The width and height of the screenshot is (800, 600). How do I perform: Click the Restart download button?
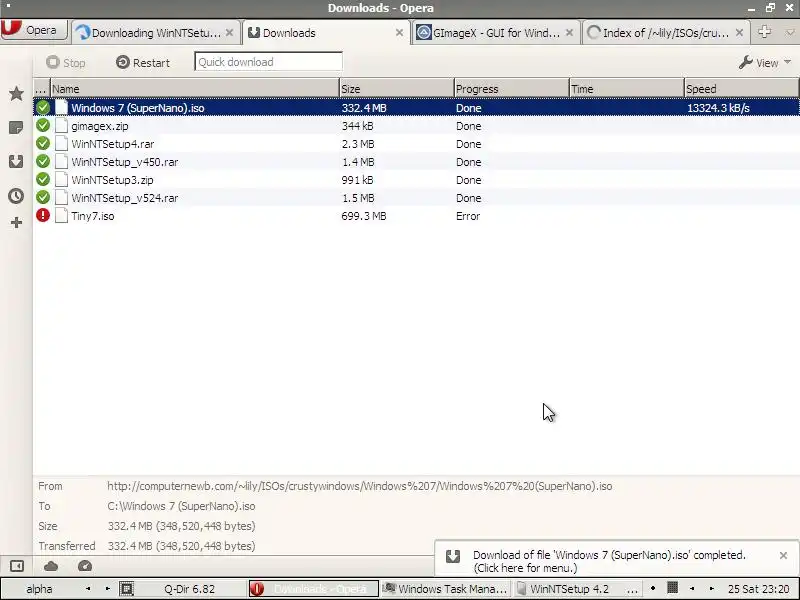click(143, 63)
